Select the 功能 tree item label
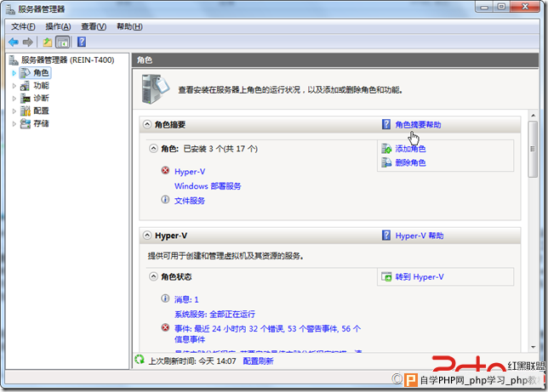 coord(41,86)
